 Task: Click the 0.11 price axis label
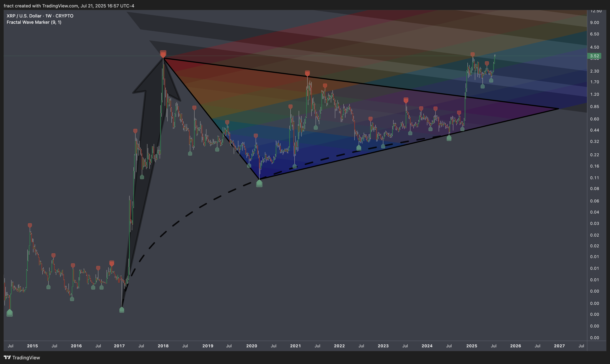point(594,178)
